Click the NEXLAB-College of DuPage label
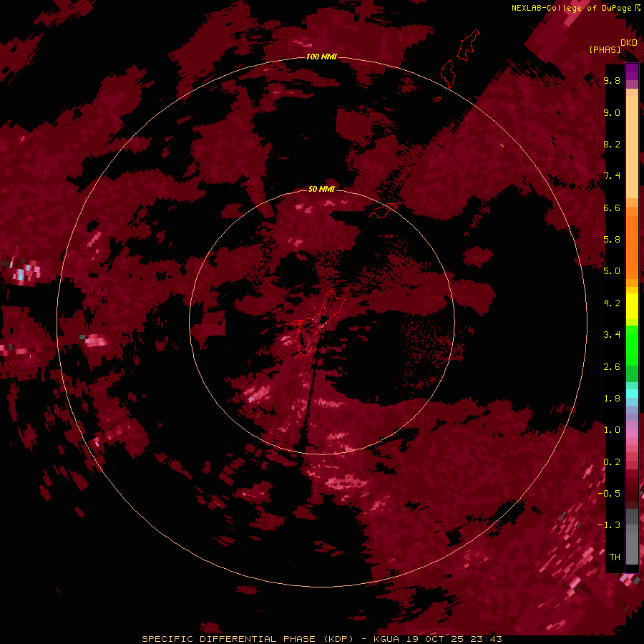644x644 pixels. pyautogui.click(x=572, y=8)
